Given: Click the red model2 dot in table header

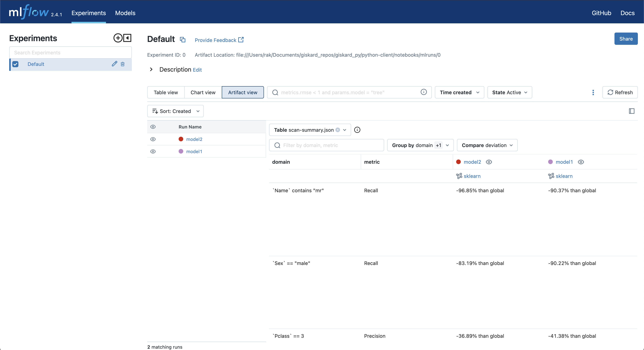Looking at the screenshot, I should [458, 162].
